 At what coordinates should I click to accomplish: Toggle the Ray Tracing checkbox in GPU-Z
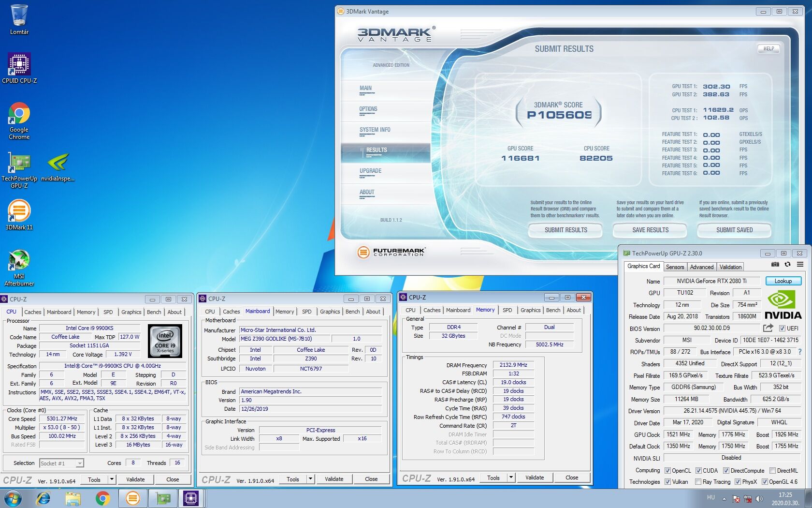(698, 482)
